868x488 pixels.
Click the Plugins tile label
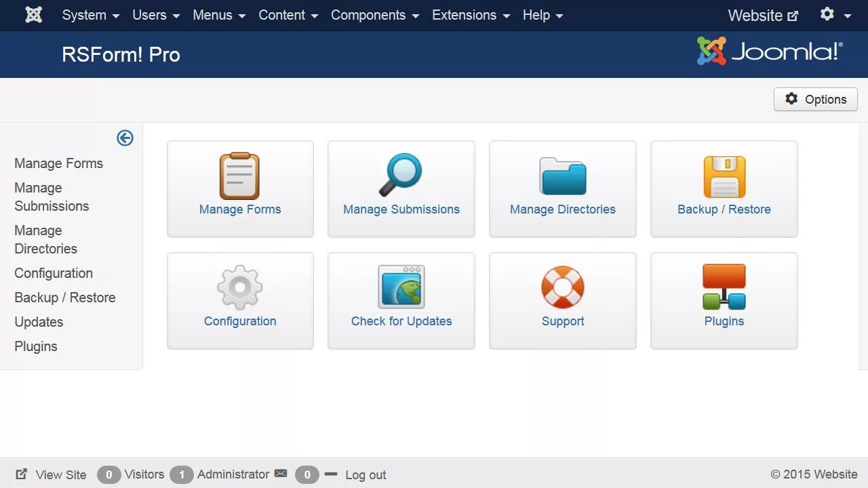click(724, 321)
